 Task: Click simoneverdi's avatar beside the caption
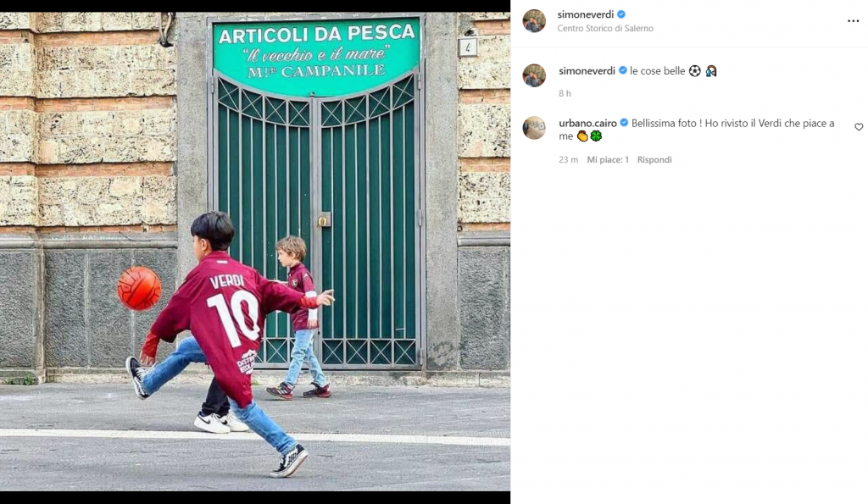tap(534, 75)
